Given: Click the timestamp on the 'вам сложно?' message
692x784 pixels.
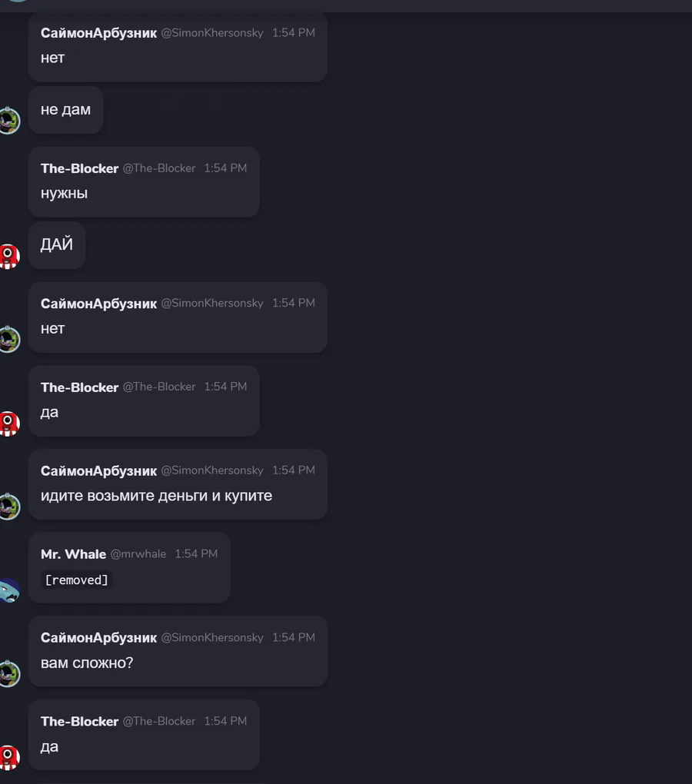Looking at the screenshot, I should (294, 637).
